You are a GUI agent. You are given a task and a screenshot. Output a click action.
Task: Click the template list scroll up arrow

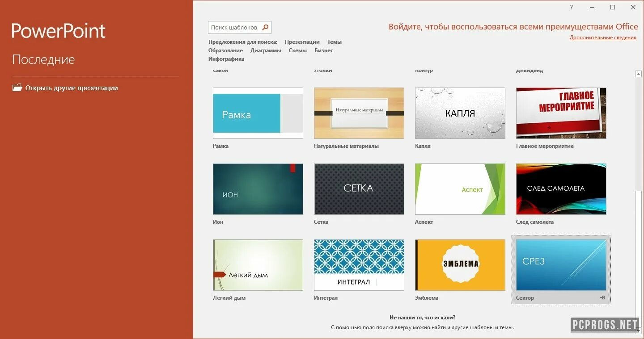639,74
